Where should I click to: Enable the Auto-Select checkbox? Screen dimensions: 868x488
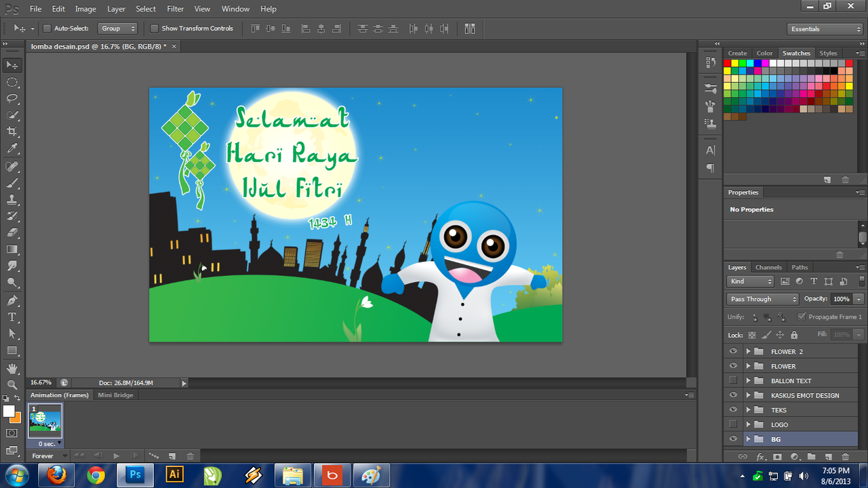[47, 28]
